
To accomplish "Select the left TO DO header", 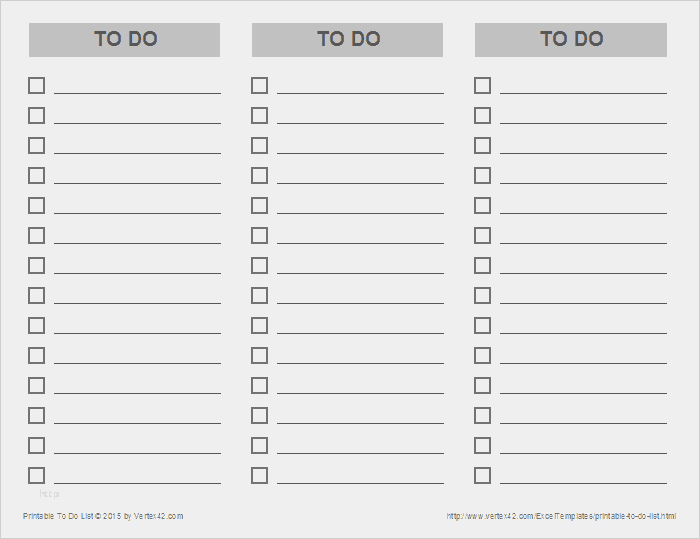I will [125, 40].
